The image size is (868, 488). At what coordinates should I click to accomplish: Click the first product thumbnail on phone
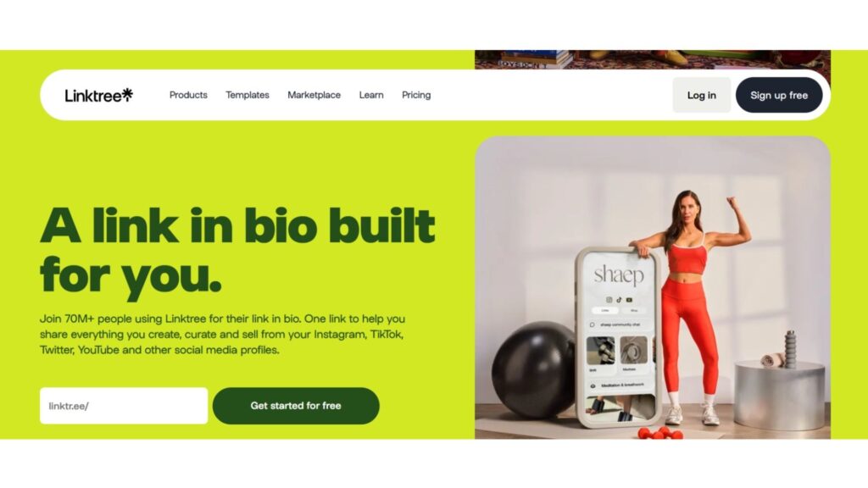(601, 350)
